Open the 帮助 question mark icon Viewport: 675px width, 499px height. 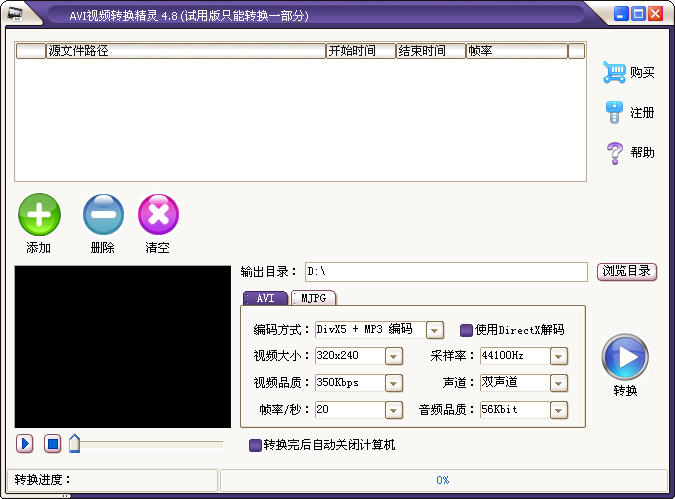614,153
